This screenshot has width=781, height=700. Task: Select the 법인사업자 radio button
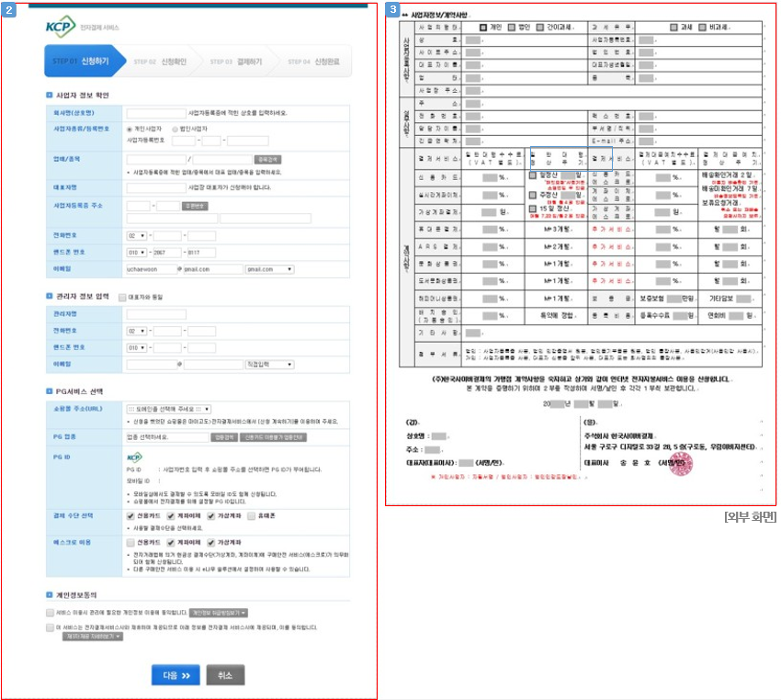coord(175,129)
